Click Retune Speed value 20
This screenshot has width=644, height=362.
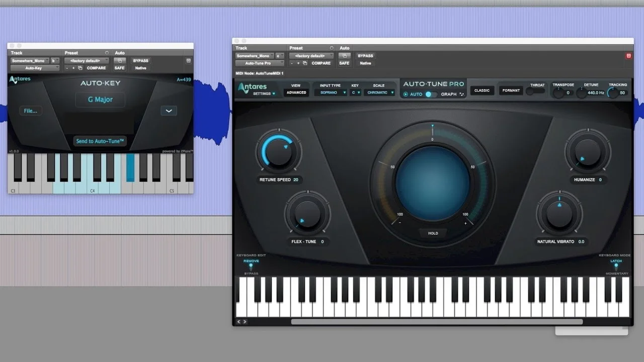[x=296, y=179]
